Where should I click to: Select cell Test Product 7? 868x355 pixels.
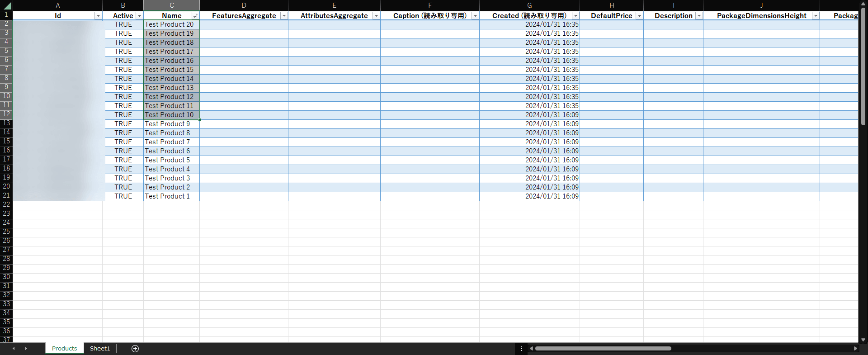pos(172,142)
